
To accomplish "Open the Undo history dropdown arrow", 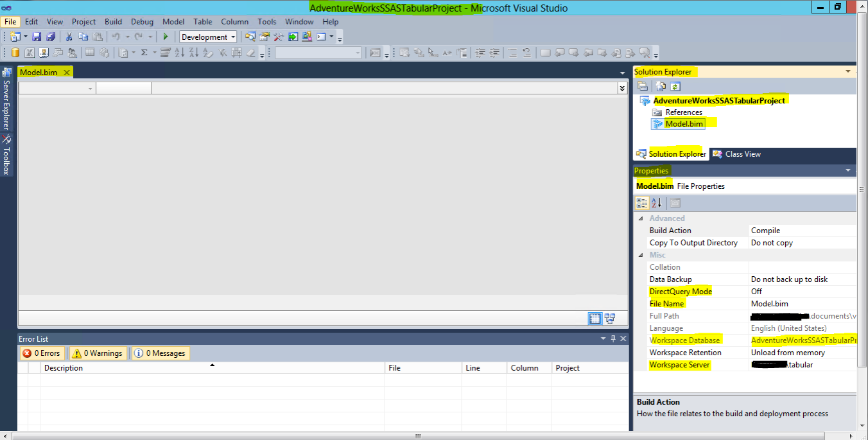I will tap(127, 37).
